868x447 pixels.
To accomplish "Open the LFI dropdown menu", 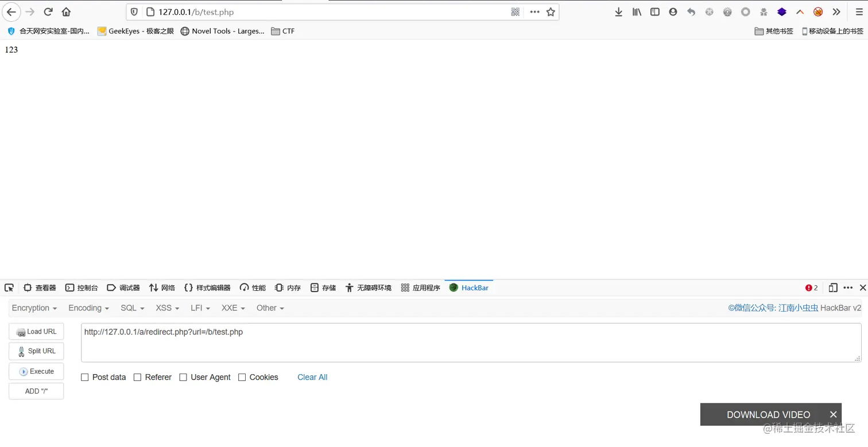I will [200, 308].
